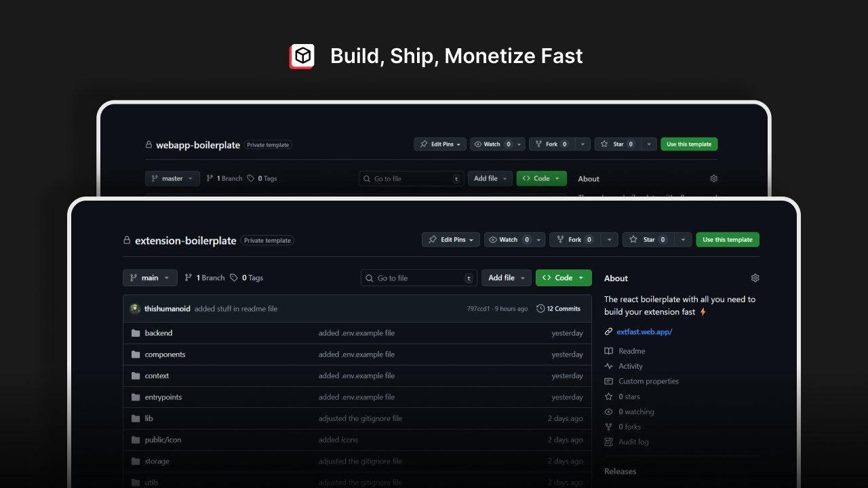This screenshot has height=488, width=868.
Task: Open the fork dropdown caret in webapp-boilerplate window
Action: pyautogui.click(x=583, y=144)
